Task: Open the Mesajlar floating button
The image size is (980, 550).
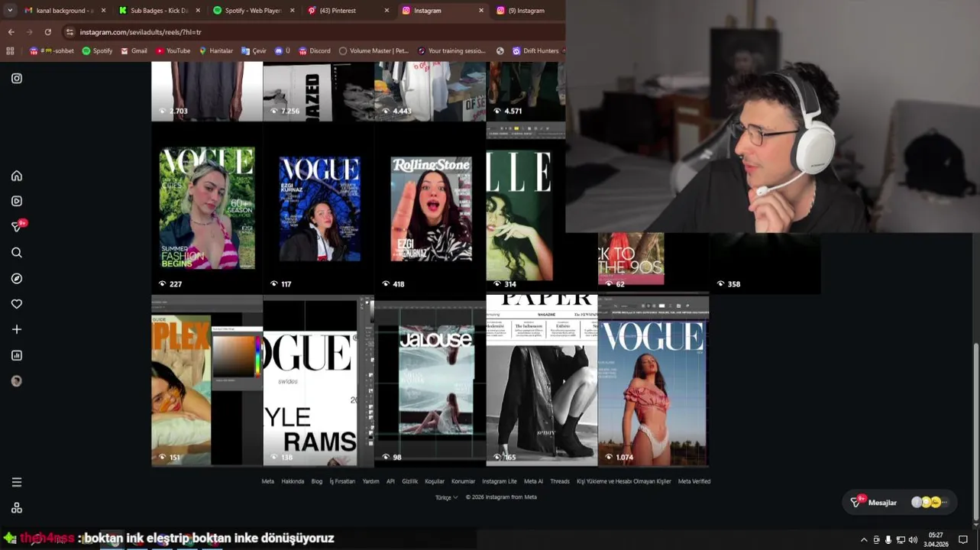Action: [900, 502]
